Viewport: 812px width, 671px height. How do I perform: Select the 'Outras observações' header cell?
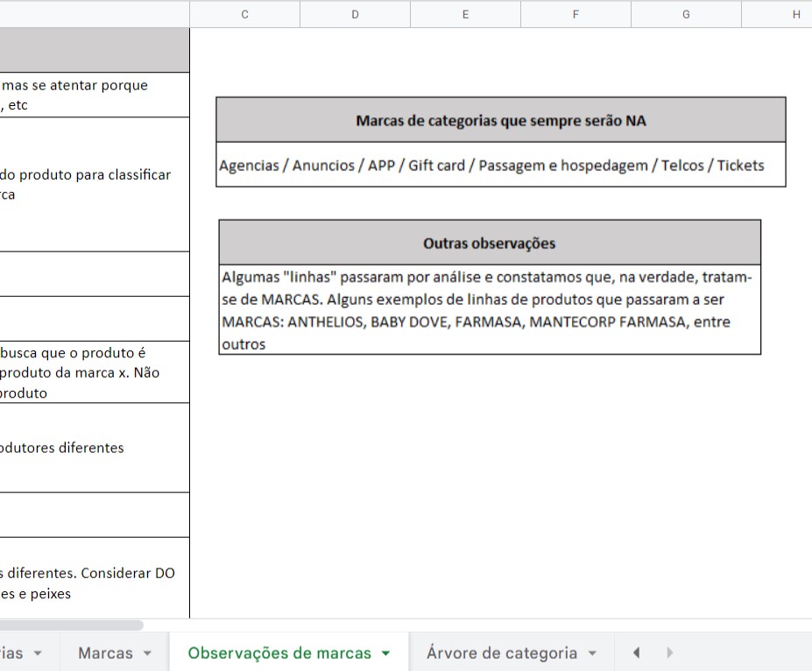489,243
